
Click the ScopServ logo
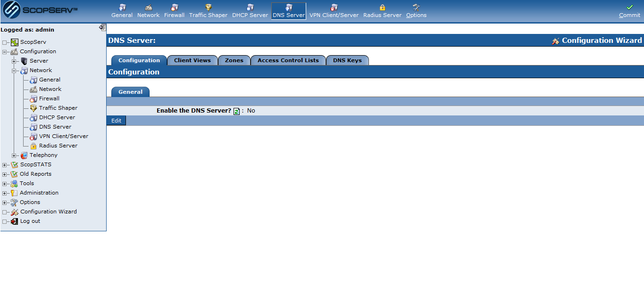click(x=40, y=11)
